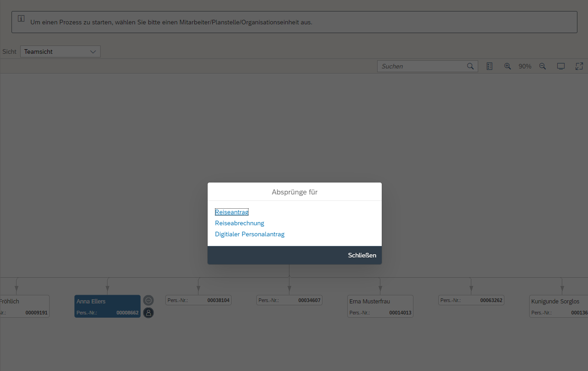Viewport: 588px width, 371px height.
Task: Select node with Pers.-Nr. 00063262
Action: point(471,300)
